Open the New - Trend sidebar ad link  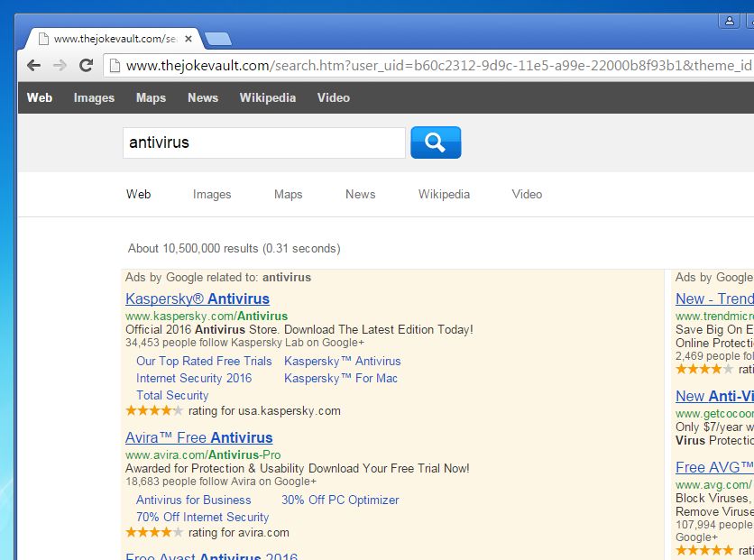714,298
